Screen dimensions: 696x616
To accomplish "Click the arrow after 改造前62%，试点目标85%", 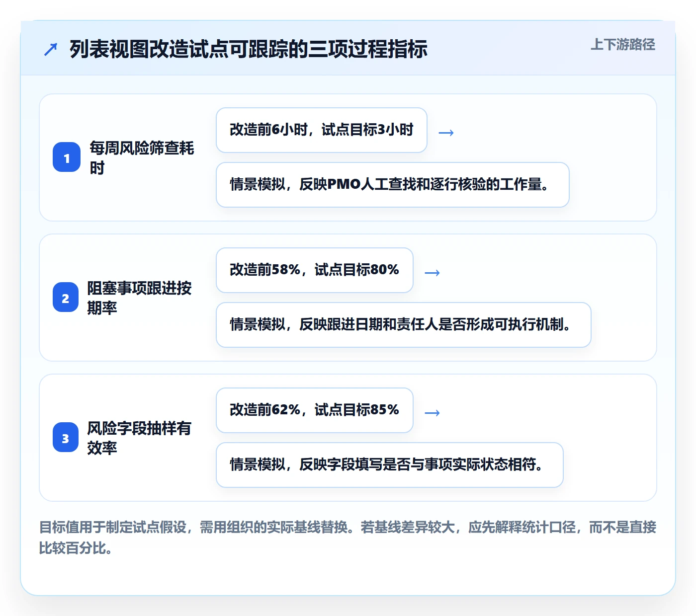I will 432,412.
